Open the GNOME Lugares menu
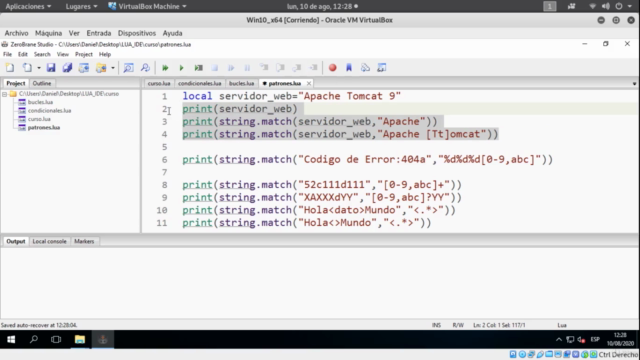640x360 pixels. pyautogui.click(x=81, y=6)
